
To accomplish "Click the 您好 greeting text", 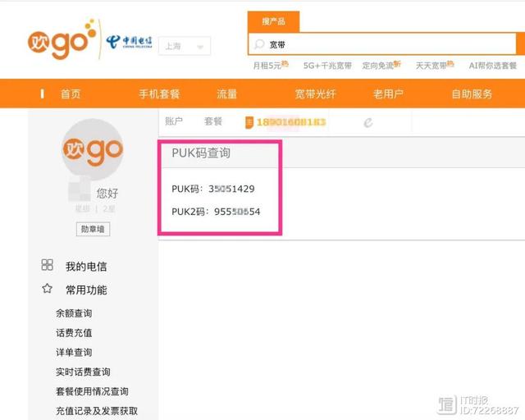I will [107, 194].
